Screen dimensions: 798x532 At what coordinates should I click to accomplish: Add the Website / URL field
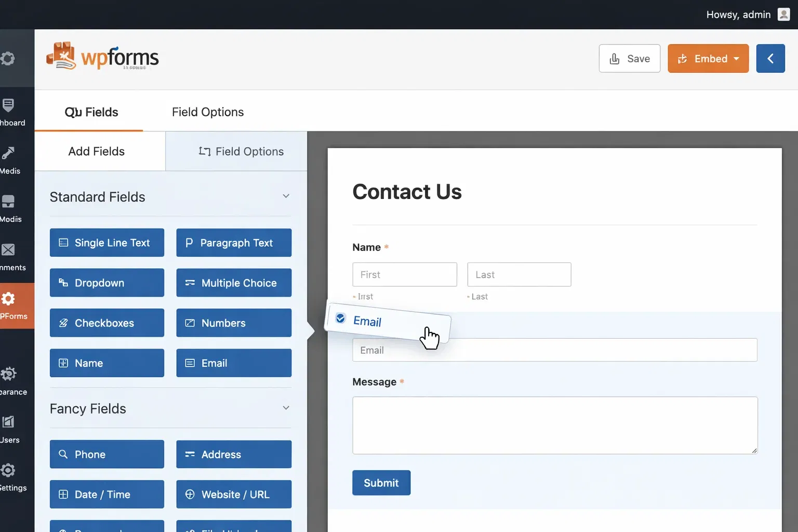tap(233, 494)
